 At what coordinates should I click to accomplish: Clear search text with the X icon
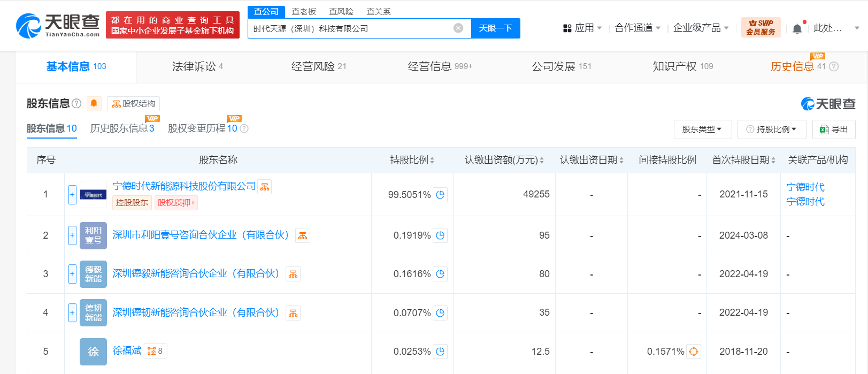458,28
